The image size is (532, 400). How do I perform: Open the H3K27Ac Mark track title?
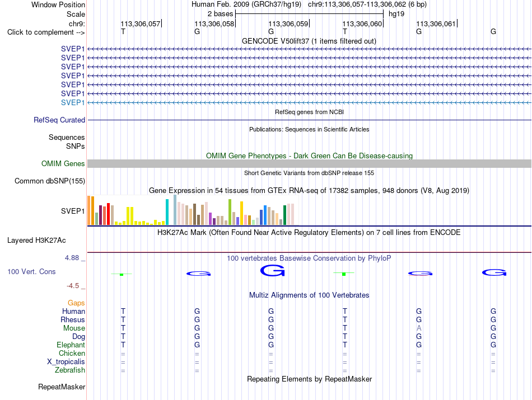click(309, 233)
